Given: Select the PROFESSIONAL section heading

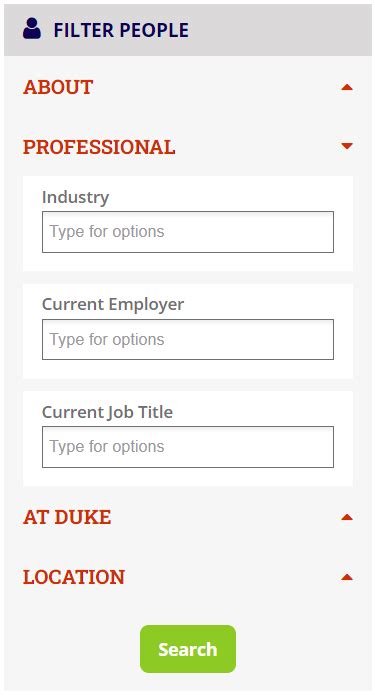Looking at the screenshot, I should [99, 147].
